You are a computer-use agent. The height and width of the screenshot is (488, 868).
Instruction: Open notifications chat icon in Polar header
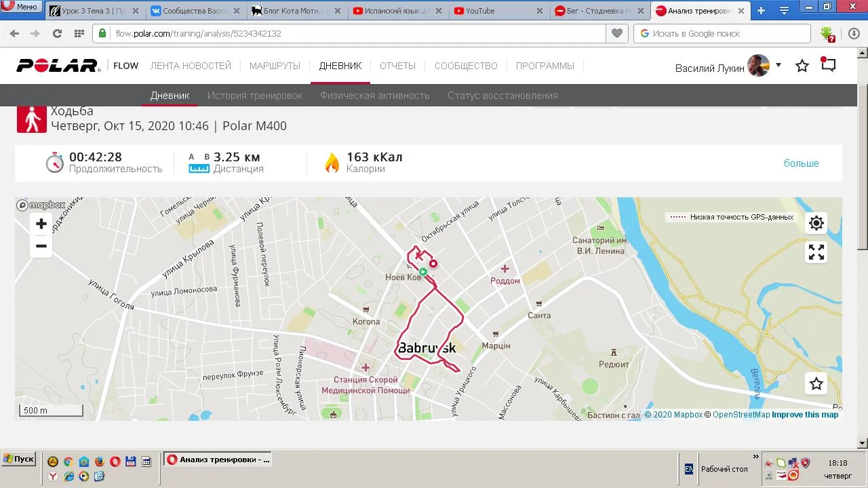[x=828, y=64]
